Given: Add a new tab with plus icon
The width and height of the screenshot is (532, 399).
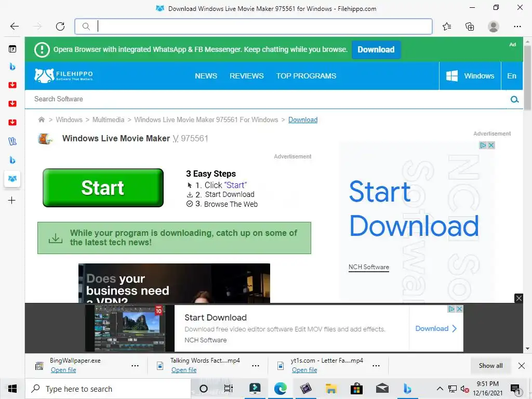Looking at the screenshot, I should pos(11,200).
